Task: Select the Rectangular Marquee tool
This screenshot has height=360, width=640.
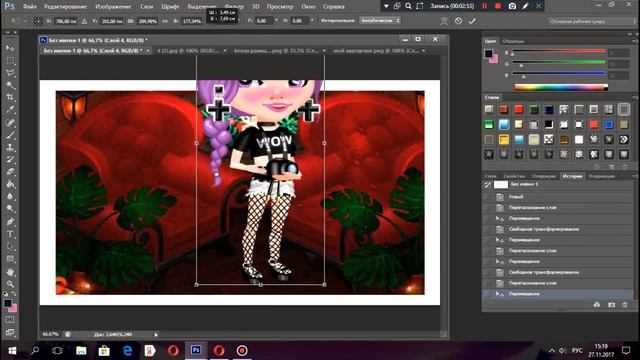Action: click(10, 60)
